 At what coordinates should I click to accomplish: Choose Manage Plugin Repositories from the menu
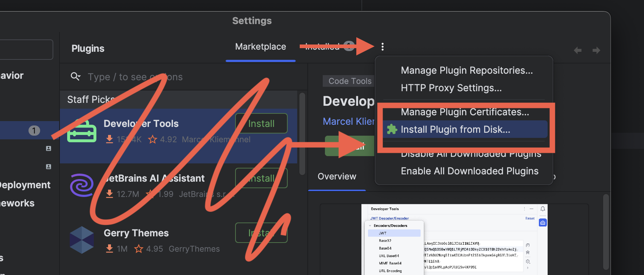pyautogui.click(x=467, y=70)
